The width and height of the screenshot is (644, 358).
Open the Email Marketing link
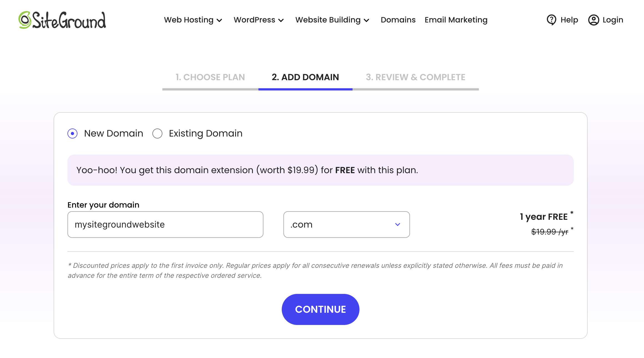(x=456, y=20)
